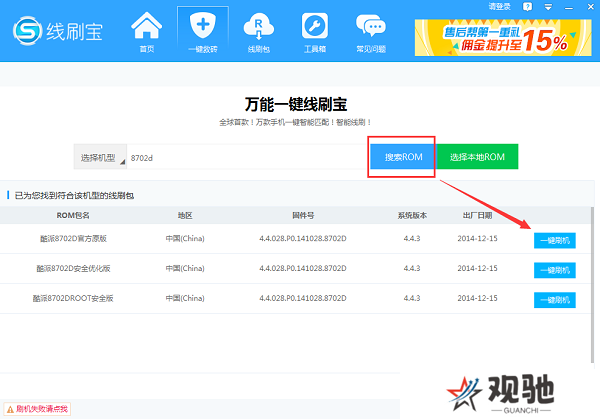This screenshot has height=419, width=600.
Task: Click the ROM list vertical scrollbar
Action: pos(592,285)
